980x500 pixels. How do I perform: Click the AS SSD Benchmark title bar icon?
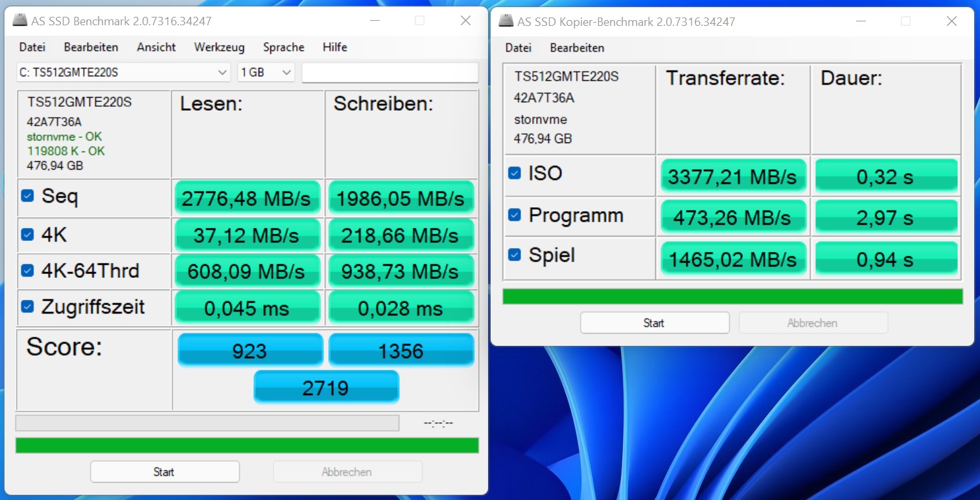[20, 21]
